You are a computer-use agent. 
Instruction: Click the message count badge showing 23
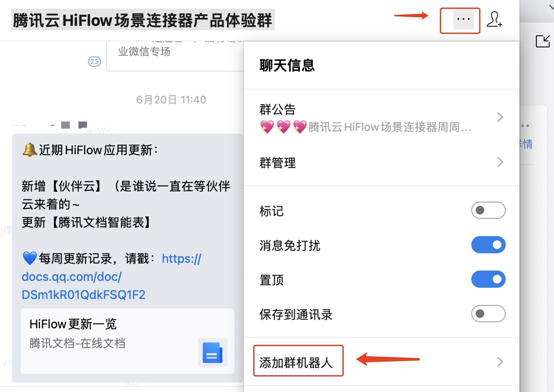[94, 62]
